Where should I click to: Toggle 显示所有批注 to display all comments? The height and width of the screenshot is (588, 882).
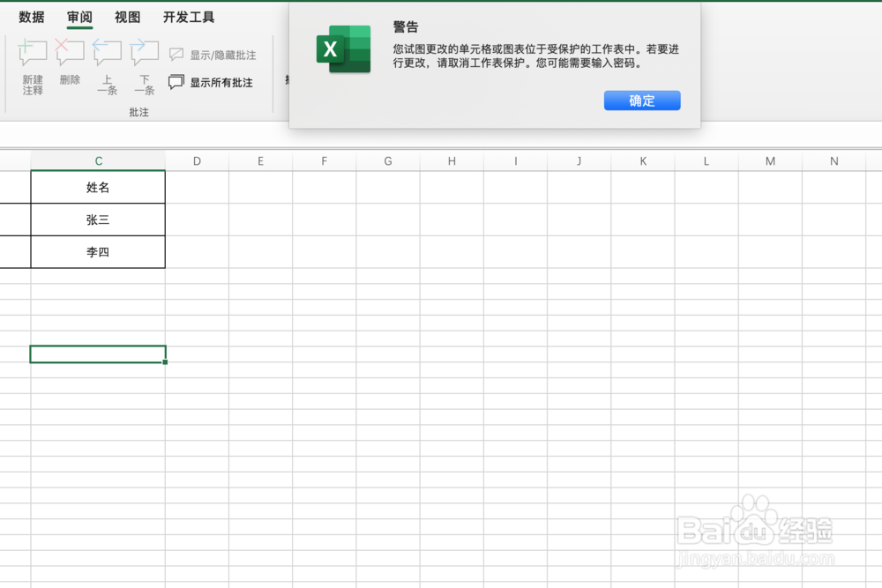[x=216, y=82]
